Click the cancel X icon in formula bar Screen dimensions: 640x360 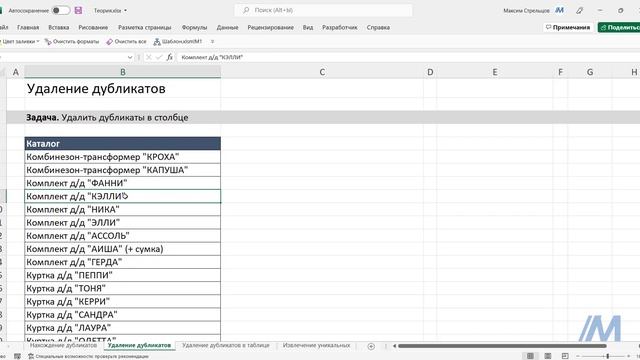[149, 58]
